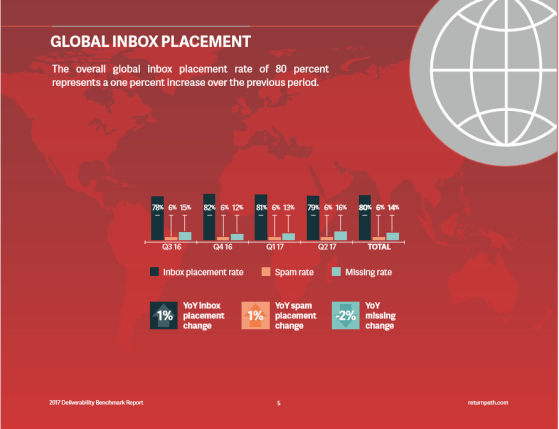The width and height of the screenshot is (559, 429).
Task: Click the 12% missing rate value
Action: pyautogui.click(x=238, y=207)
